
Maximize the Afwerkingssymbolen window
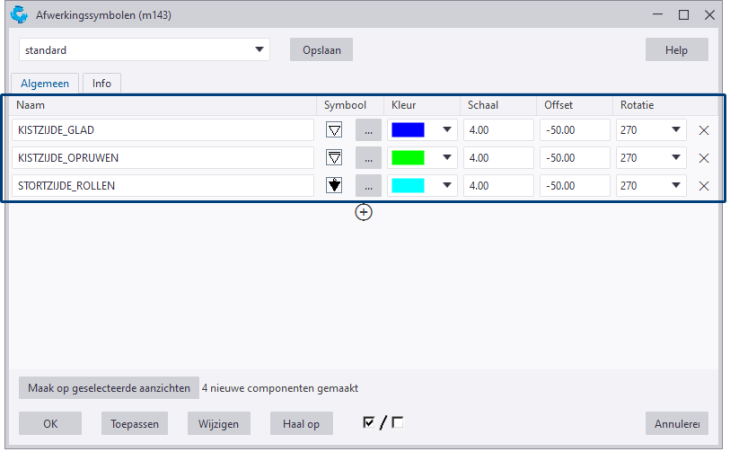tap(683, 15)
